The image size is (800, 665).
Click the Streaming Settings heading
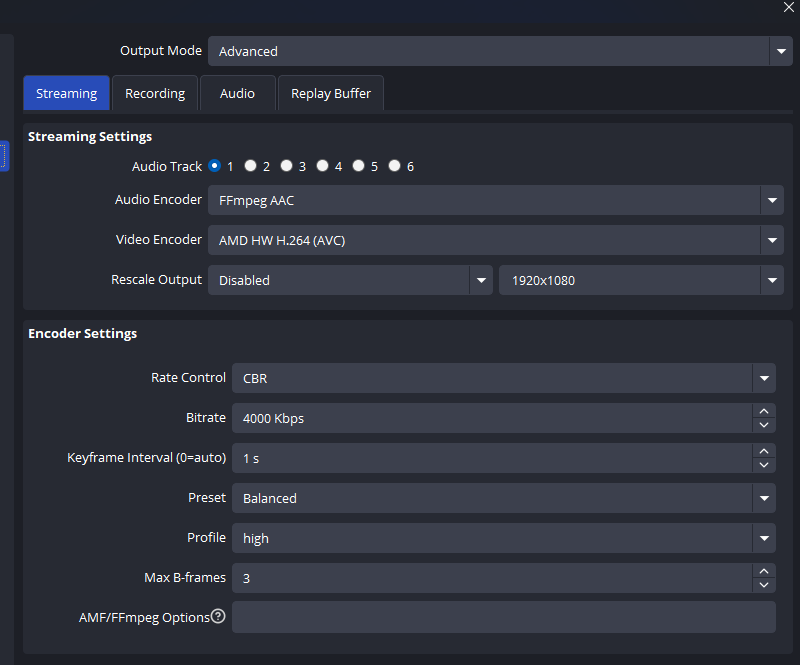tap(90, 137)
